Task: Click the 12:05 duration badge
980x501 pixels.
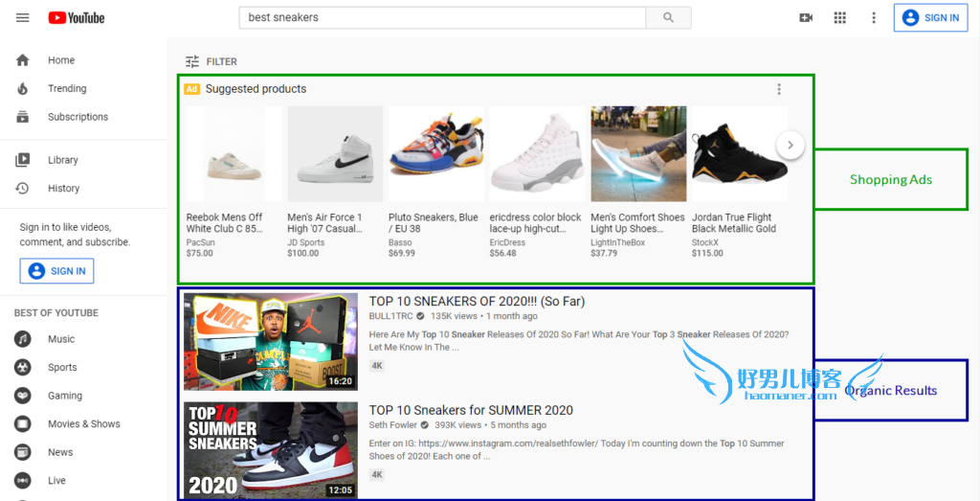Action: [x=340, y=490]
